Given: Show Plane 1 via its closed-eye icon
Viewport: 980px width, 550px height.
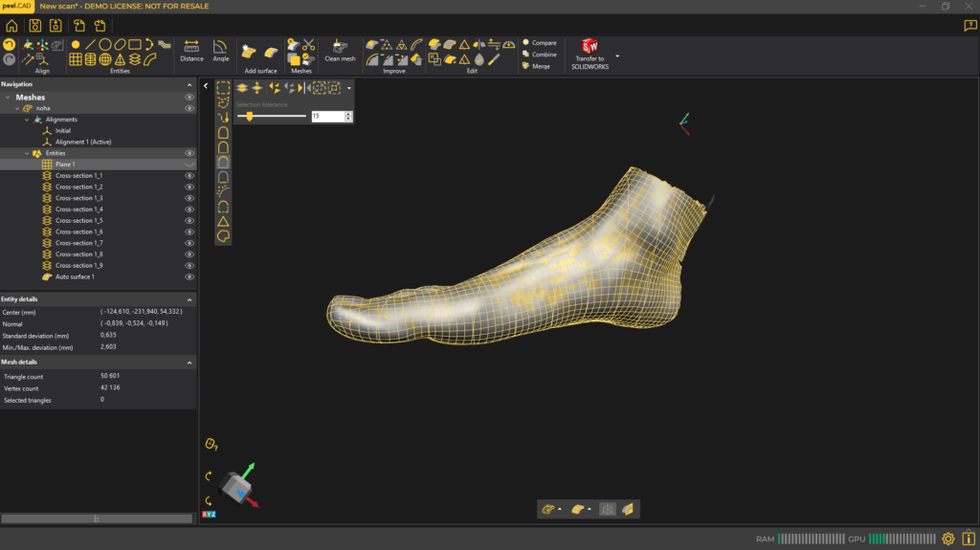Looking at the screenshot, I should 189,165.
